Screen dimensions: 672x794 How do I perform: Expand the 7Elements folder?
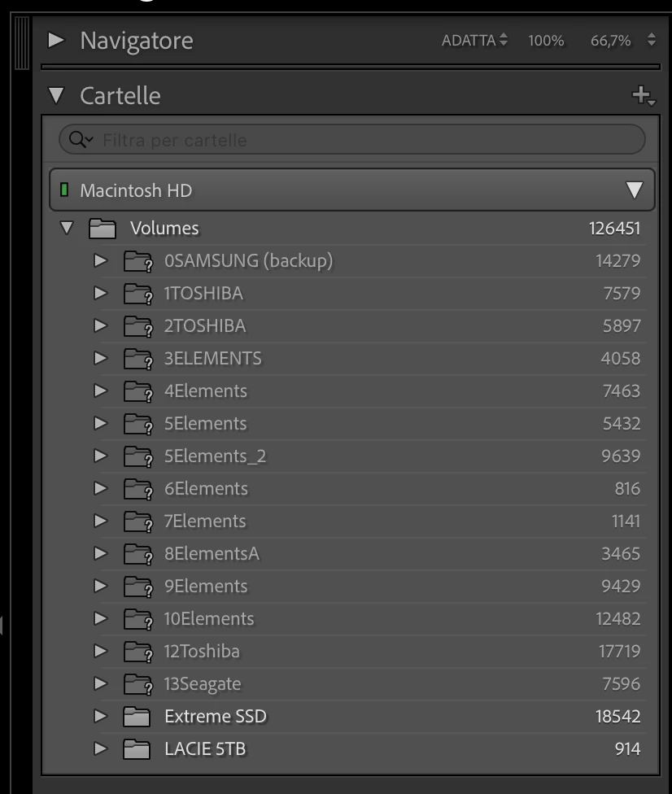point(101,521)
